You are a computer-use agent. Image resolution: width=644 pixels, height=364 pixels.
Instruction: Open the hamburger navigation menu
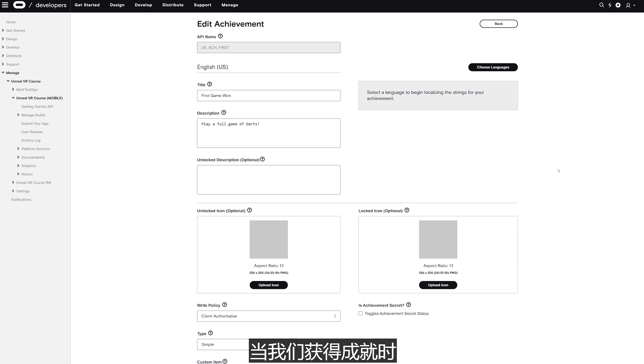pos(5,5)
